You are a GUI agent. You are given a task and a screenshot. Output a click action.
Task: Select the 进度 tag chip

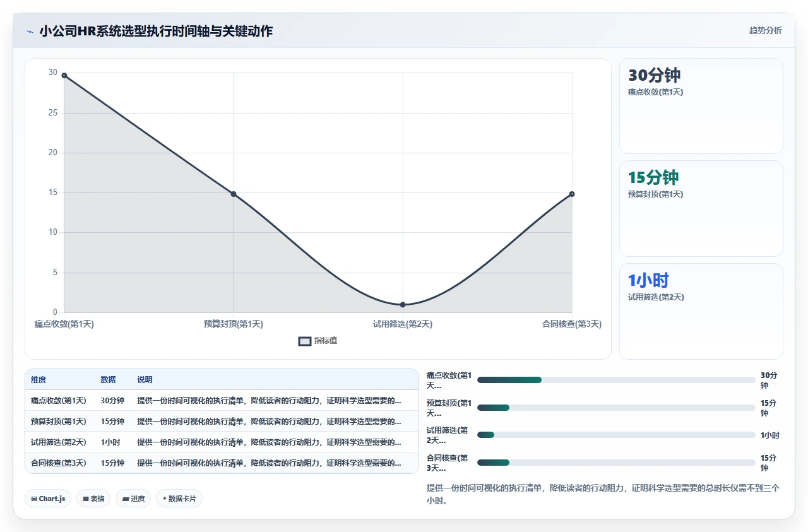click(x=133, y=499)
